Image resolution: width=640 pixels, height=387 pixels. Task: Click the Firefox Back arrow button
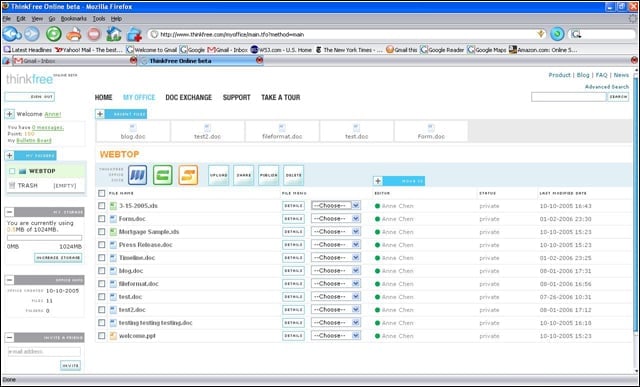click(x=12, y=34)
